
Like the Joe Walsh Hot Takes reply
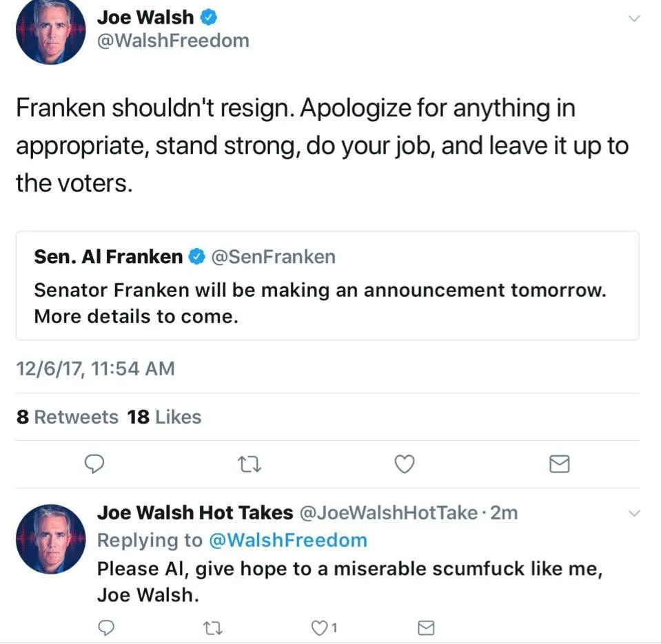[x=321, y=627]
